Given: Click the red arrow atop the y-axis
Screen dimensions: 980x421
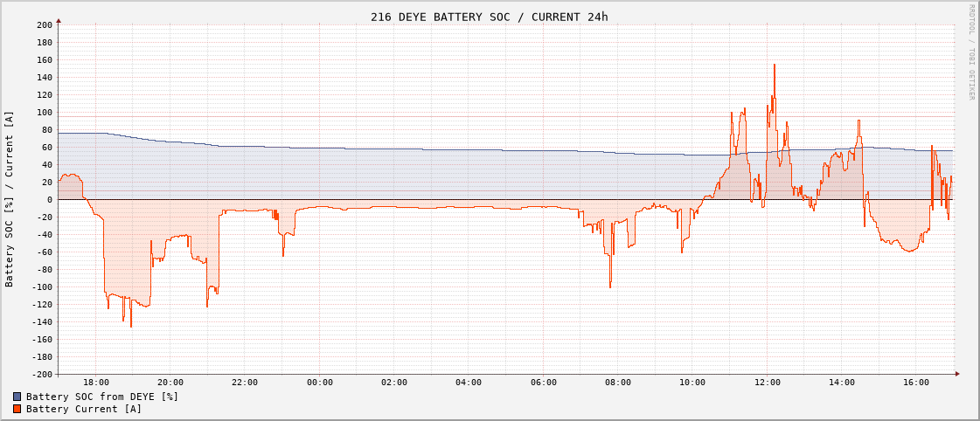Looking at the screenshot, I should (x=59, y=19).
